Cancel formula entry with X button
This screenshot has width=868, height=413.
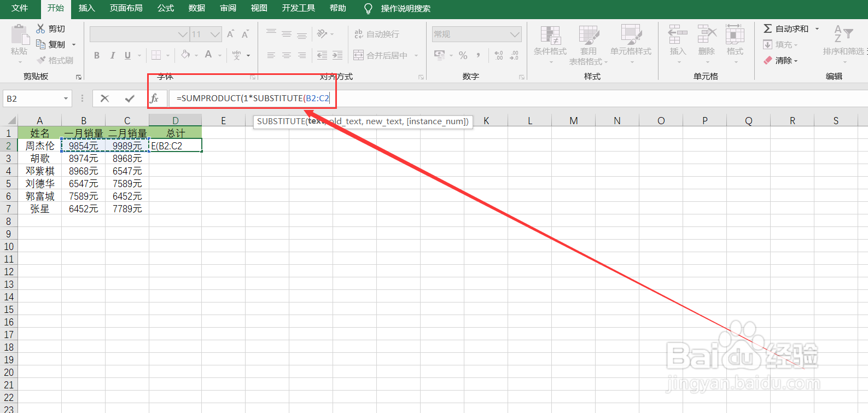point(104,98)
